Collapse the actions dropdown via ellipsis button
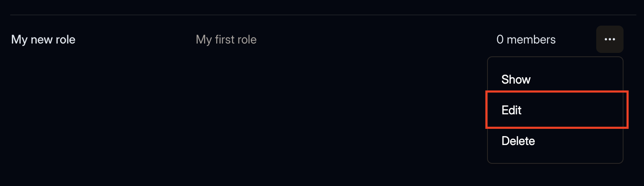 [x=609, y=39]
